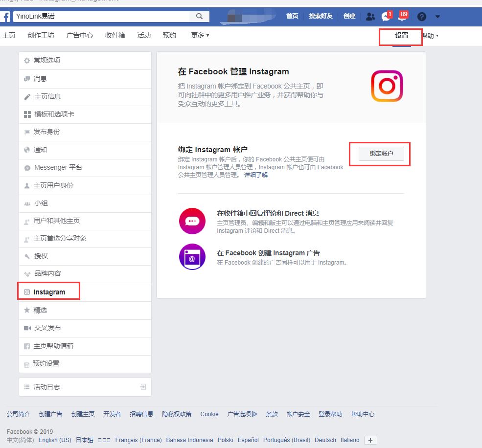Open the 广告中心 tab
The image size is (482, 448).
click(80, 35)
